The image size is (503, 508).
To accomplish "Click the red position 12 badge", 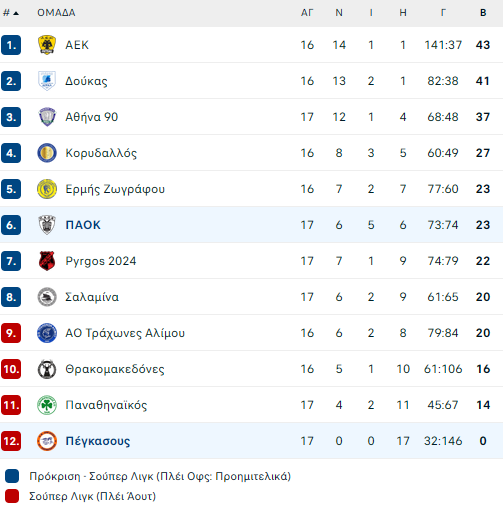I will (x=11, y=441).
